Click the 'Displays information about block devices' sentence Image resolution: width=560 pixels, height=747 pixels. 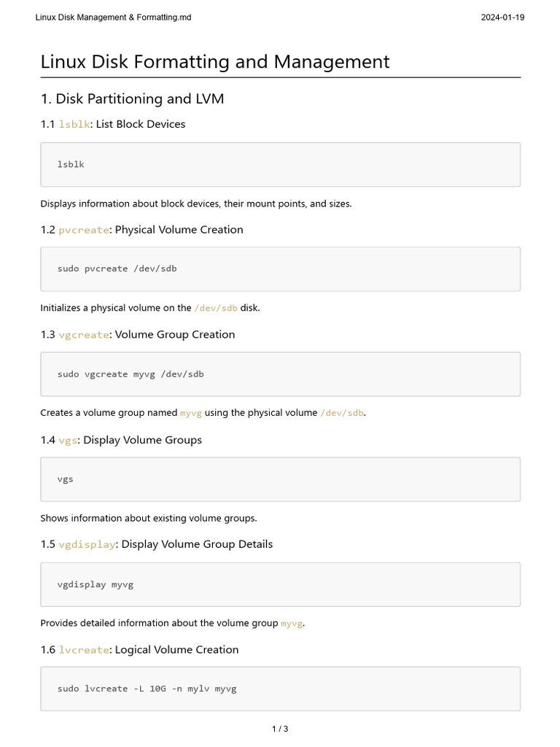[196, 204]
